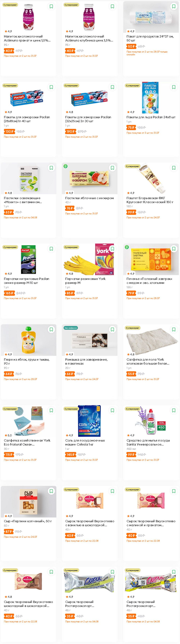Favorite the Сыр Перлини копченый
The image size is (180, 644).
coord(51,491)
